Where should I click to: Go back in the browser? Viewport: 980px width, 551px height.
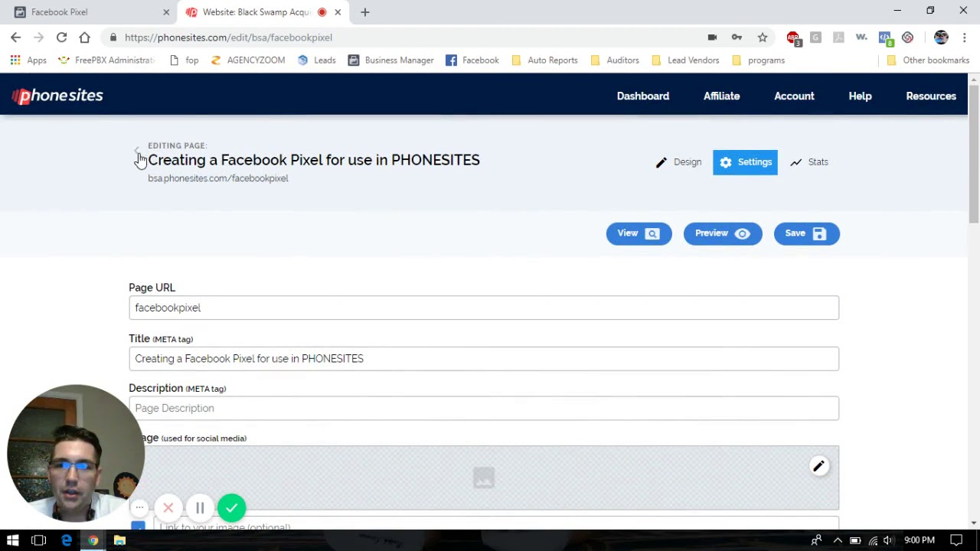16,37
